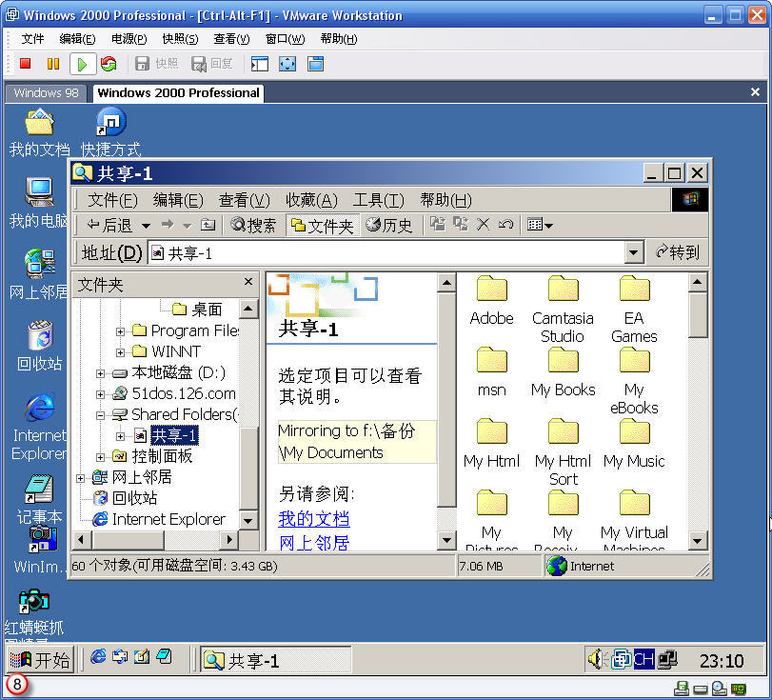The height and width of the screenshot is (700, 772).
Task: Select the EA Games folder
Action: pyautogui.click(x=634, y=310)
